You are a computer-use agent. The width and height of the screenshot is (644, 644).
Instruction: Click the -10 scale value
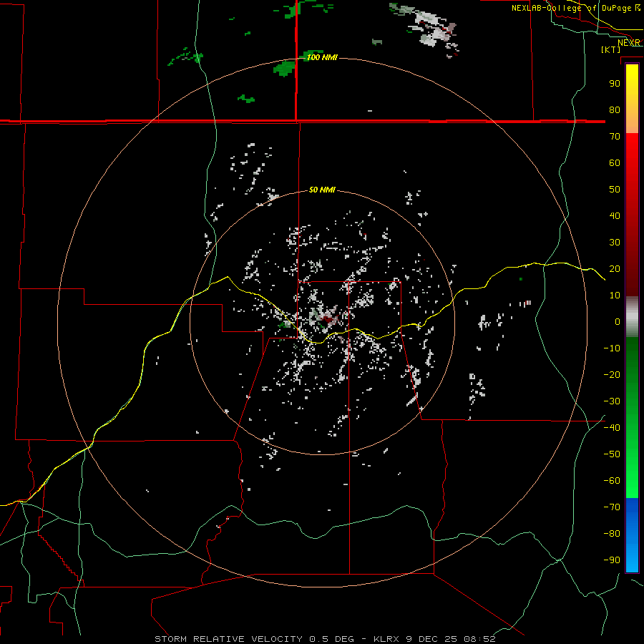tap(612, 348)
